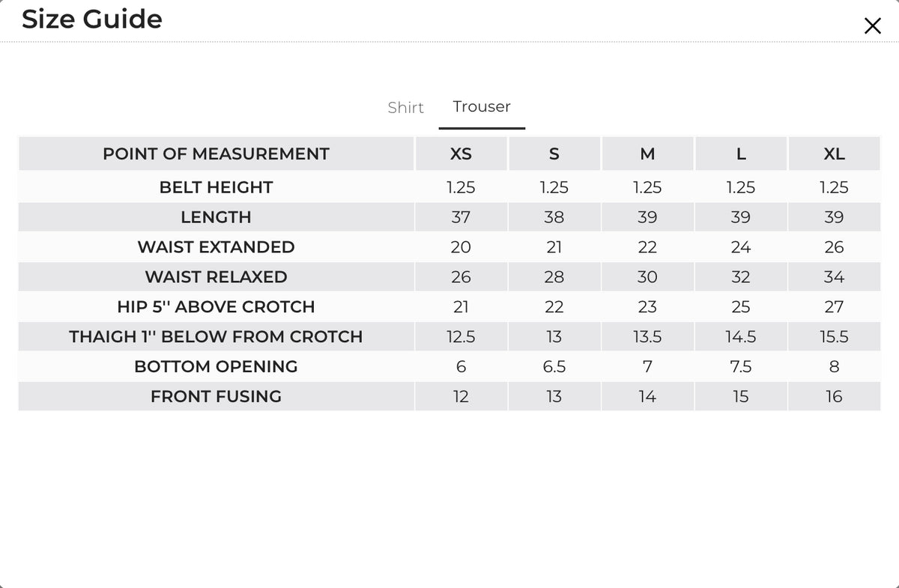Click the WAIST RELAXED row label
This screenshot has height=588, width=899.
click(x=216, y=277)
